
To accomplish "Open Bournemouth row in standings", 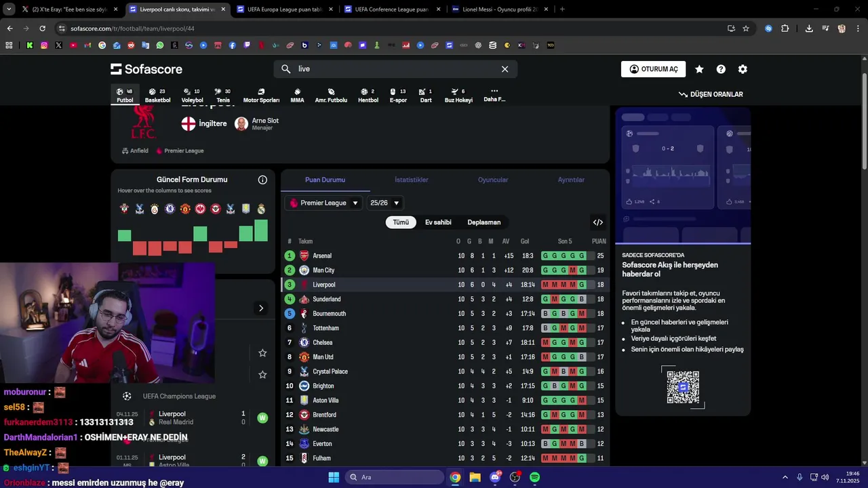I will pos(445,314).
